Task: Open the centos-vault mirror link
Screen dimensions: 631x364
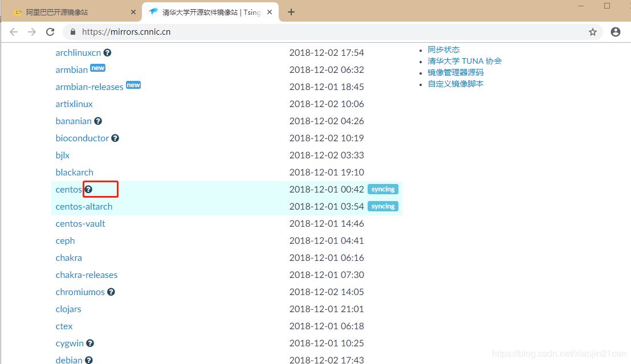Action: [x=80, y=224]
